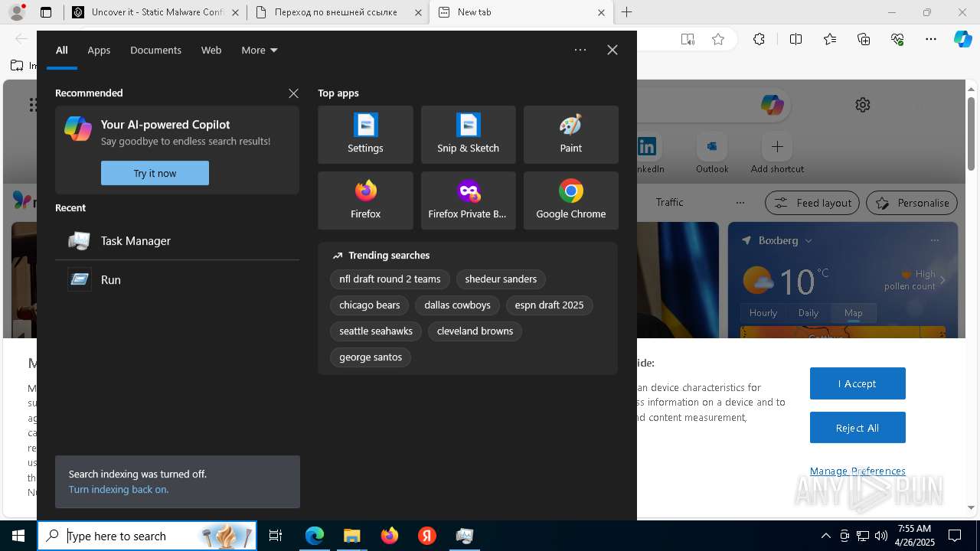
Task: Click I Accept cookie button
Action: (857, 383)
